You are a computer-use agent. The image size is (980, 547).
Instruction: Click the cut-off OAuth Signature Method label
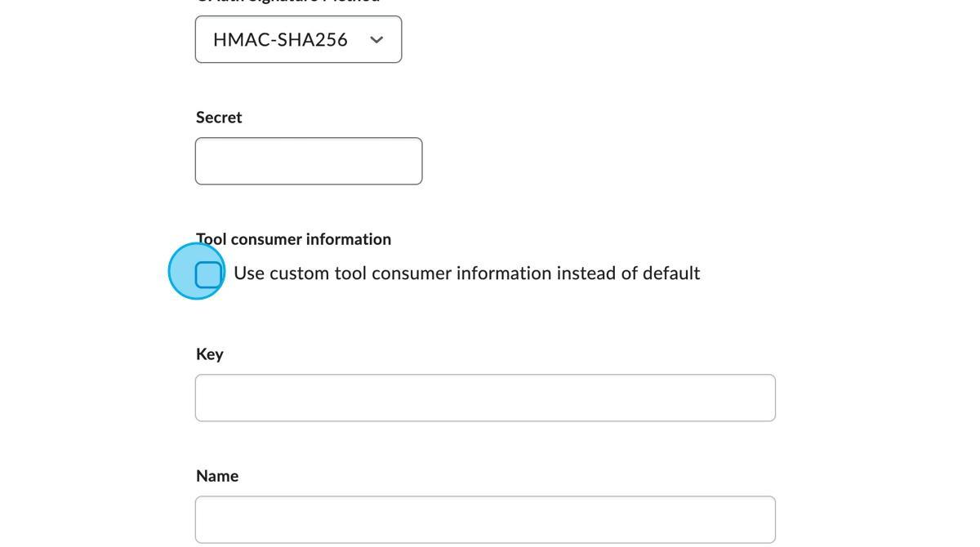click(x=287, y=2)
